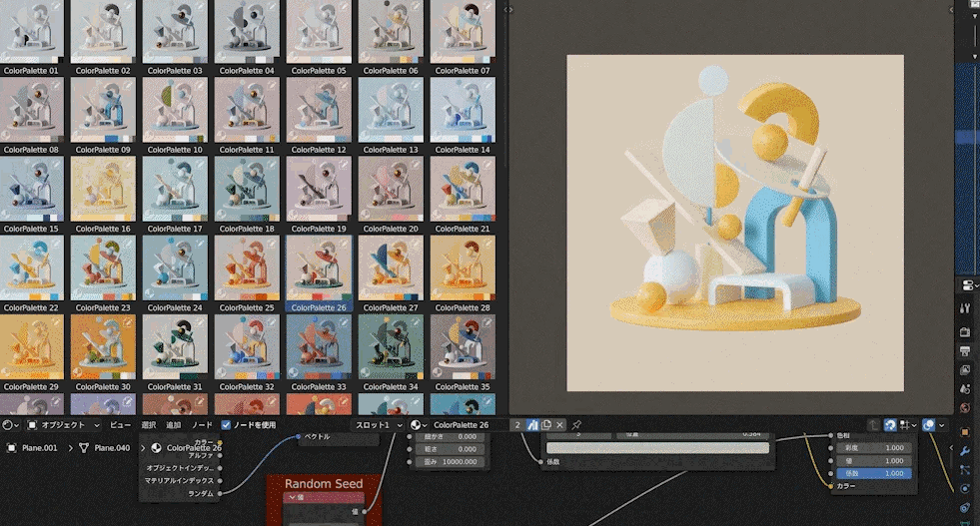980x526 pixels.
Task: Select the ColorPalette 28 thumbnail
Action: 463,267
